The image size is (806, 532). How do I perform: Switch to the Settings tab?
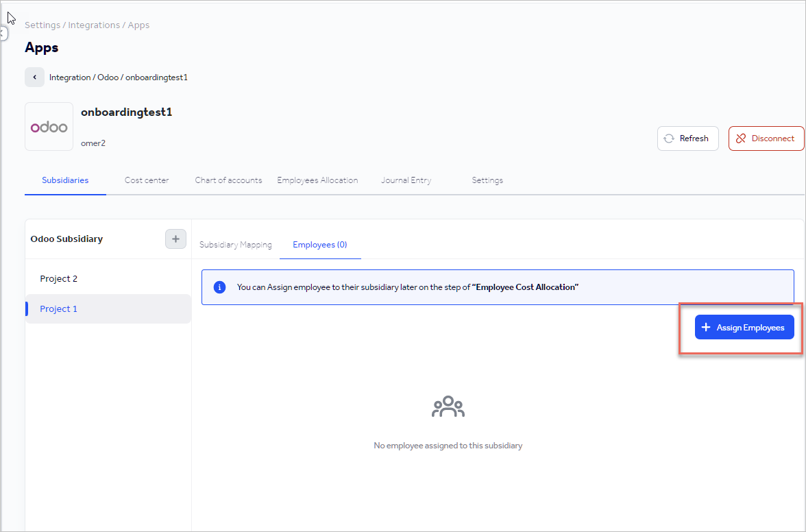pyautogui.click(x=487, y=180)
